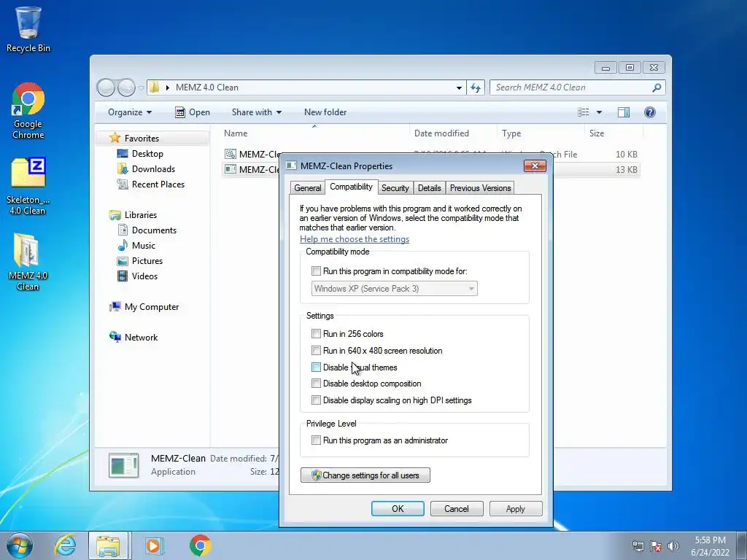Open Recent Places in sidebar
The height and width of the screenshot is (560, 747).
tap(150, 184)
